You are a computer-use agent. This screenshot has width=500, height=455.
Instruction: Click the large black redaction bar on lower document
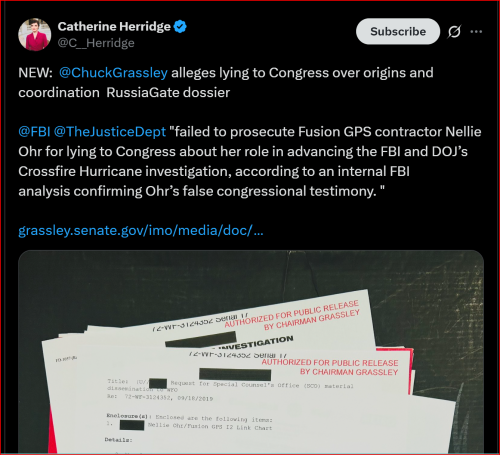[x=235, y=374]
